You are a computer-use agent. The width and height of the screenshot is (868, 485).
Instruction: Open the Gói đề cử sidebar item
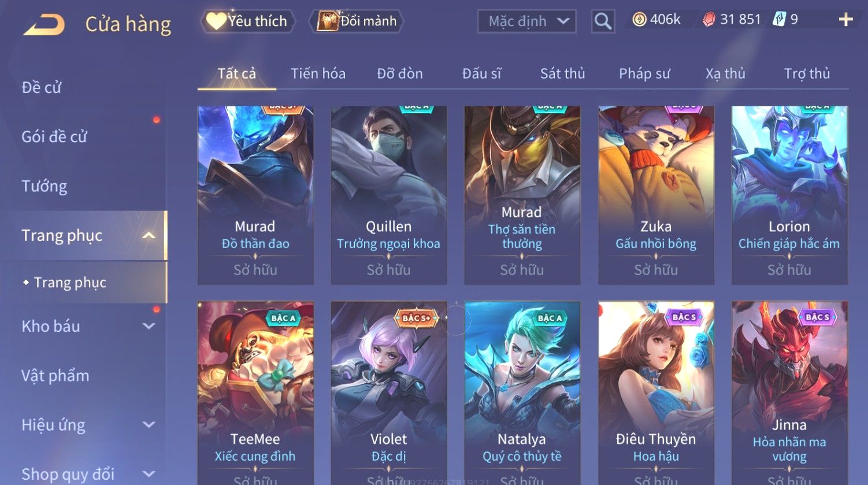pyautogui.click(x=54, y=137)
